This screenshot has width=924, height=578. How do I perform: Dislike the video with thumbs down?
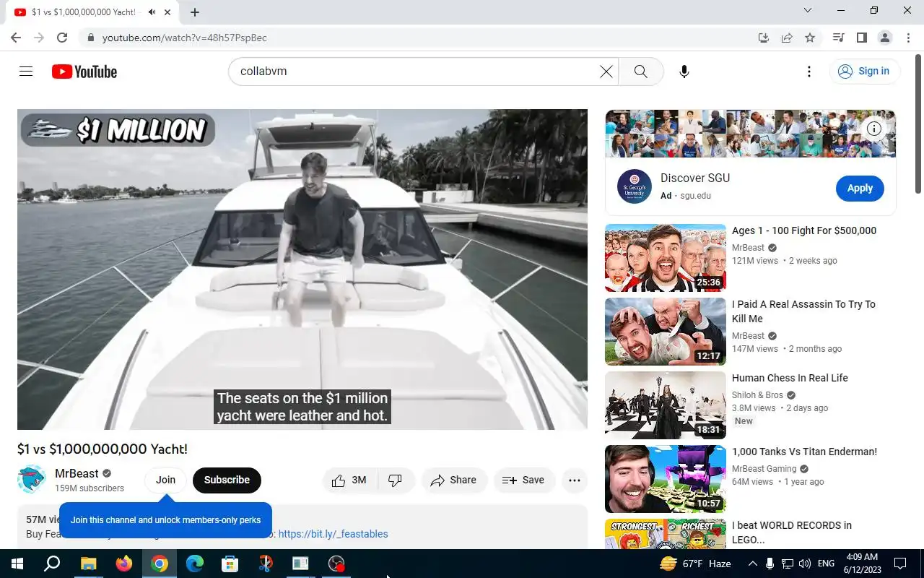396,480
